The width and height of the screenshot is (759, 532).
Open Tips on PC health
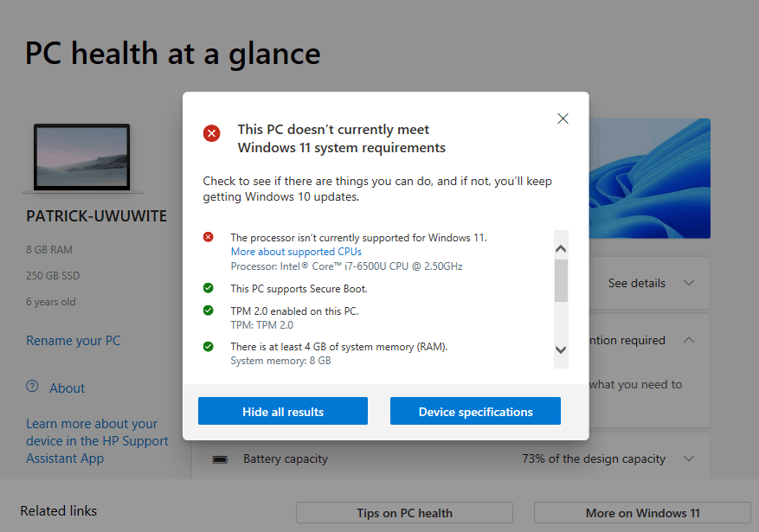[x=404, y=513]
